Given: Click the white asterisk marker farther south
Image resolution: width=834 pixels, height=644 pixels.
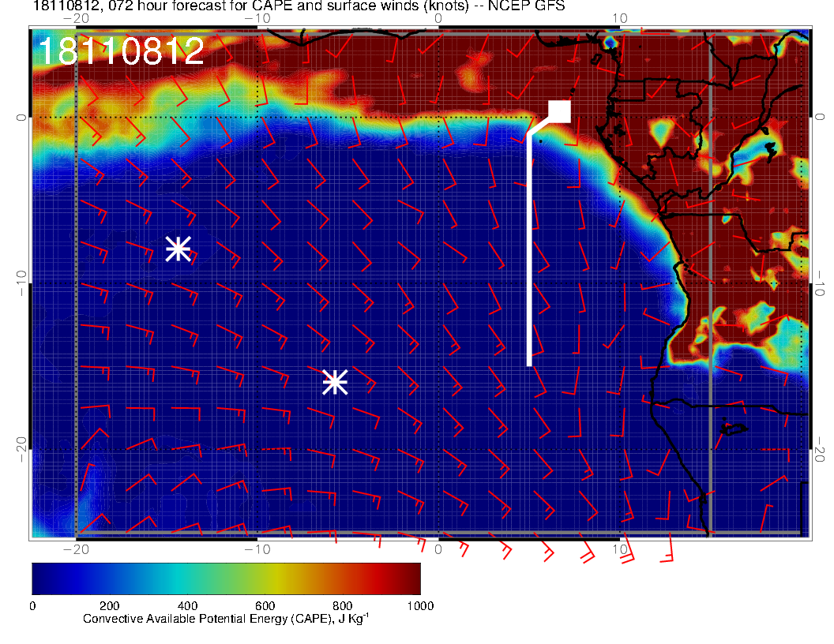Looking at the screenshot, I should pos(335,382).
